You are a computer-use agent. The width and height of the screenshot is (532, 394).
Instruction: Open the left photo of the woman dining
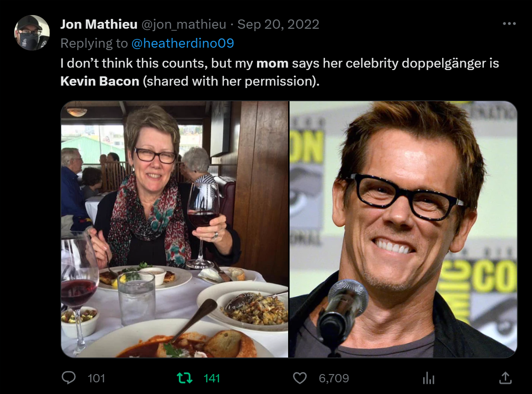(x=174, y=229)
